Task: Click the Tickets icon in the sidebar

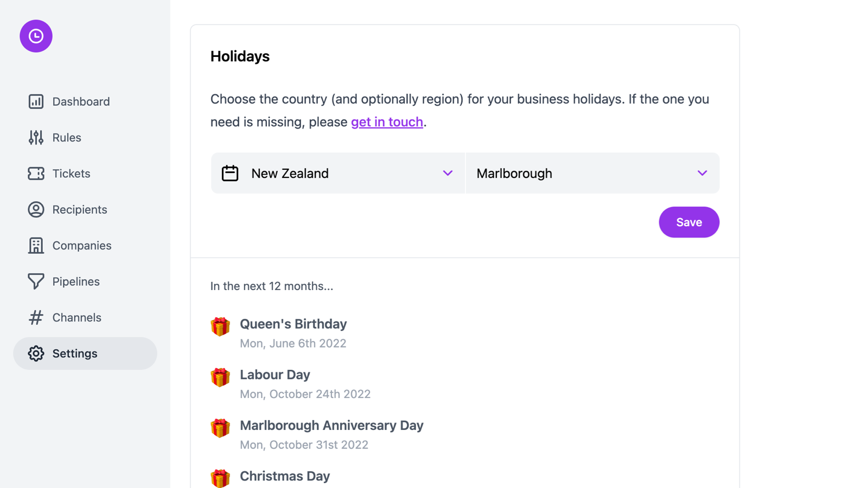Action: [x=35, y=174]
